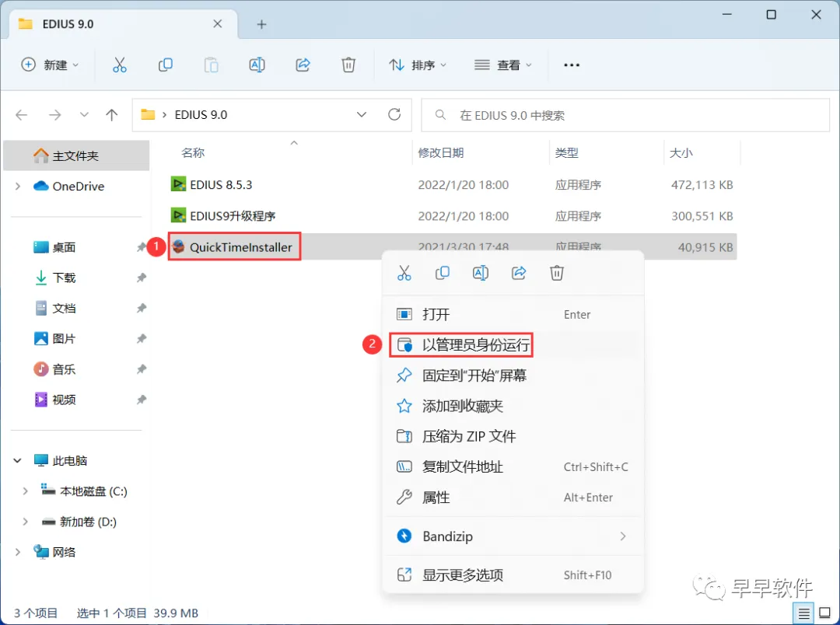
Task: Go forward with the right arrow
Action: 54,114
